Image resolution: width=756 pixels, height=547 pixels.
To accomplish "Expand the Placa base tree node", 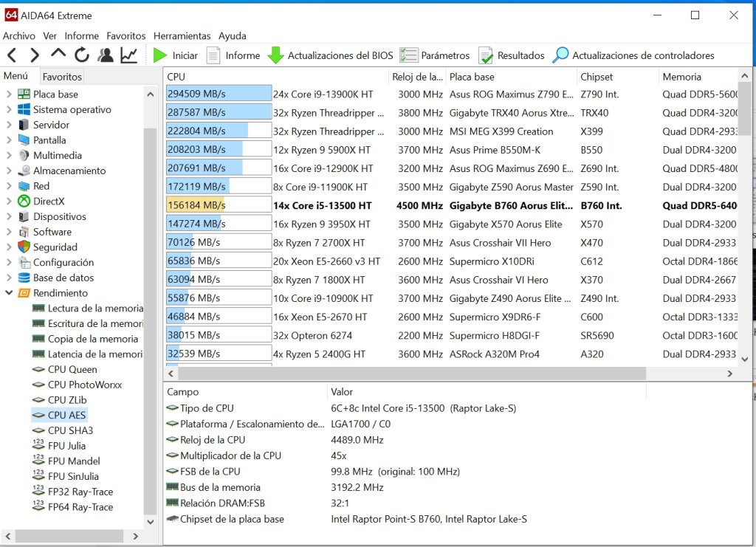I will click(9, 94).
